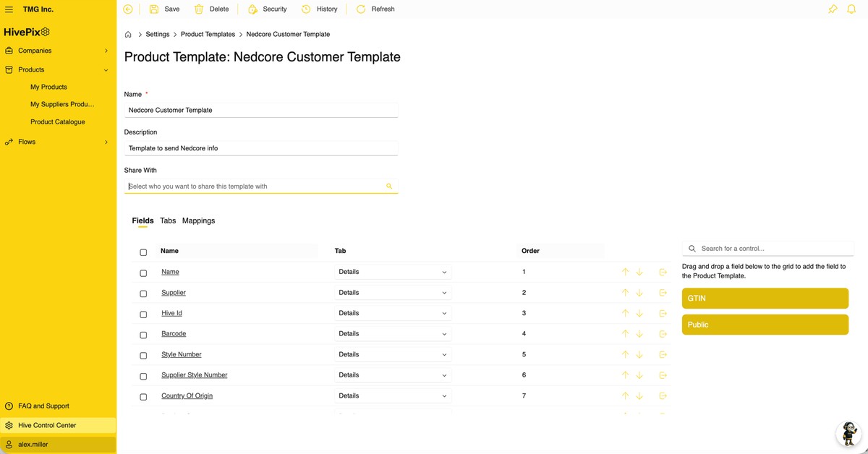Screen dimensions: 868x454
Task: Check the Hive Id row checkbox
Action: click(143, 314)
